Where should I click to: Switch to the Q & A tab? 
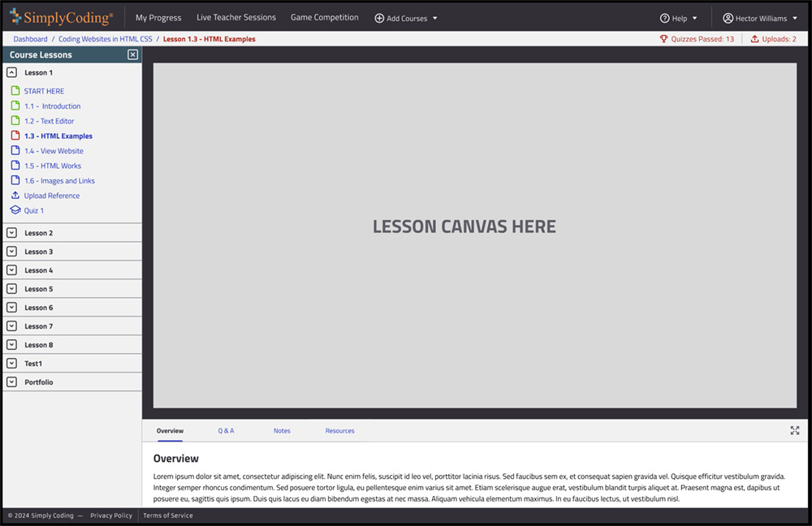pyautogui.click(x=226, y=431)
